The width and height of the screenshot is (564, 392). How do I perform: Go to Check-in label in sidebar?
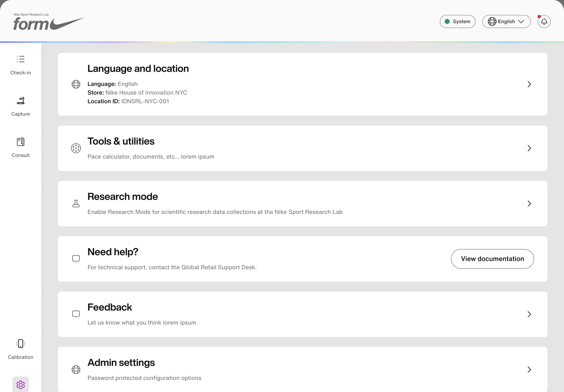[x=21, y=73]
